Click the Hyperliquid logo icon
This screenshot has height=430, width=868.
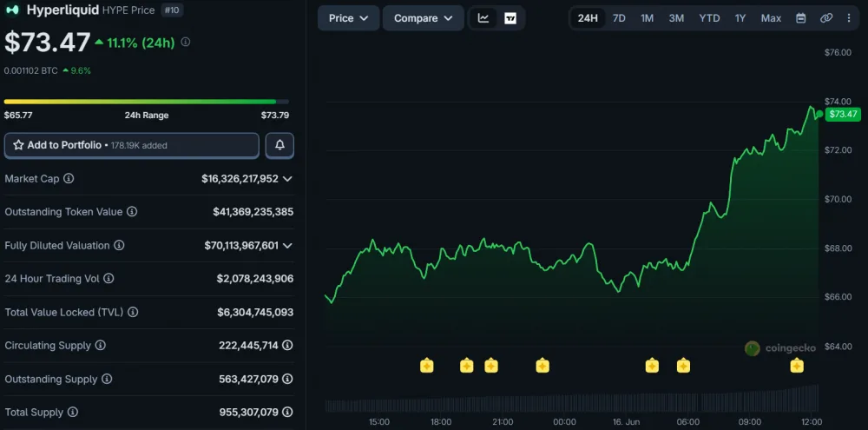click(13, 10)
